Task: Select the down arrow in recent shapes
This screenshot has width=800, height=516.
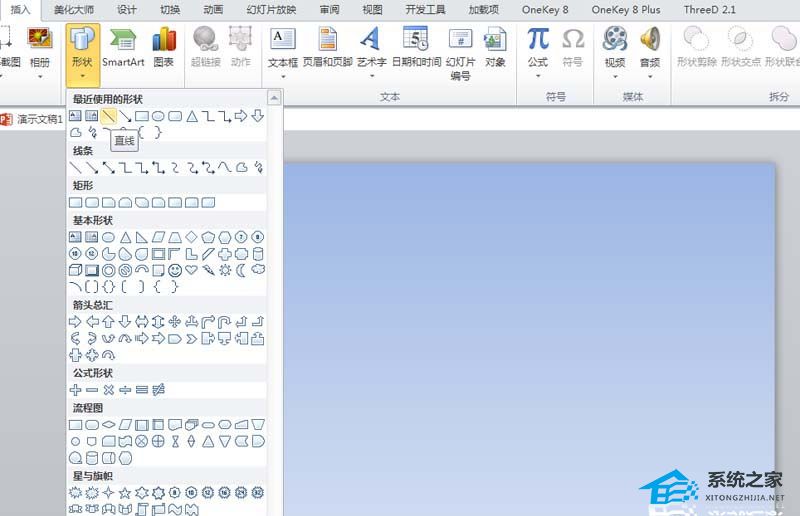Action: (x=258, y=116)
